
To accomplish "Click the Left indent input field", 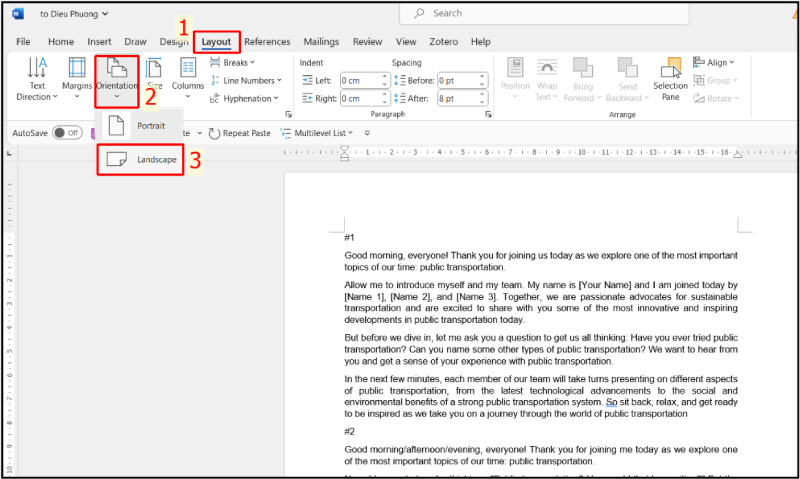I will pos(363,80).
